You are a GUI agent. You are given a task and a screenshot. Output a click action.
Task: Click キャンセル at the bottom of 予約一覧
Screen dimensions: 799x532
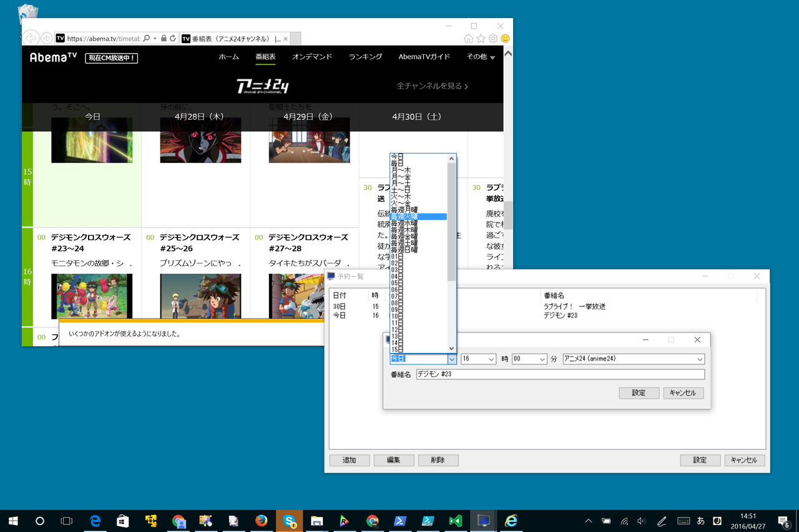point(745,460)
